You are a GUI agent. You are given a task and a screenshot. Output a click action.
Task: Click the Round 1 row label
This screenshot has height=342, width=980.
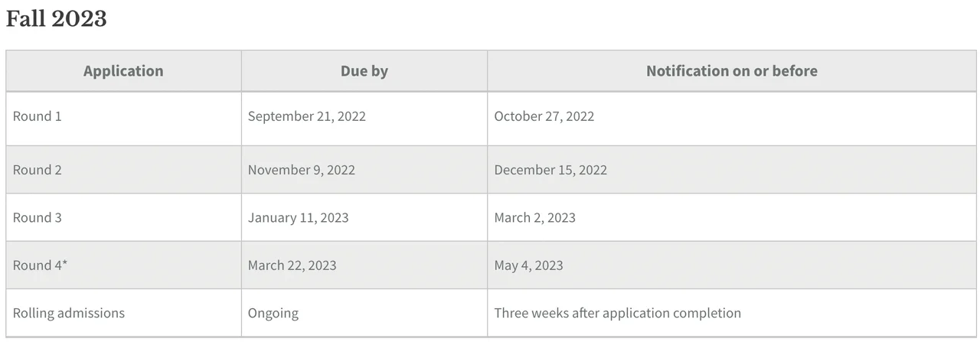point(37,116)
